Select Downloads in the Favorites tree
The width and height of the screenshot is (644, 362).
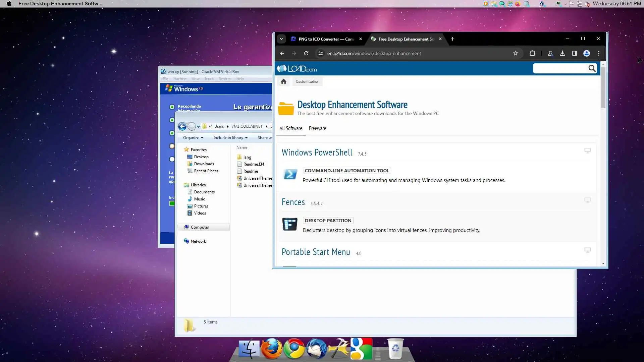point(204,164)
